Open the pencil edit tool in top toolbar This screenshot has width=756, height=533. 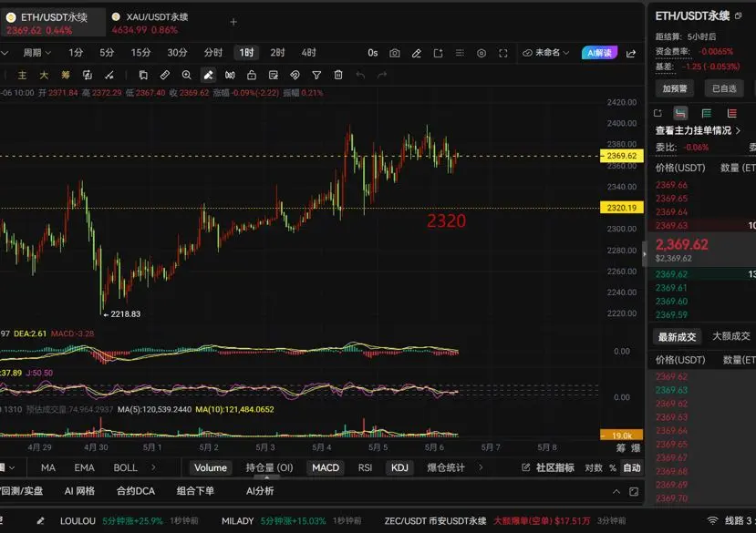tap(417, 53)
